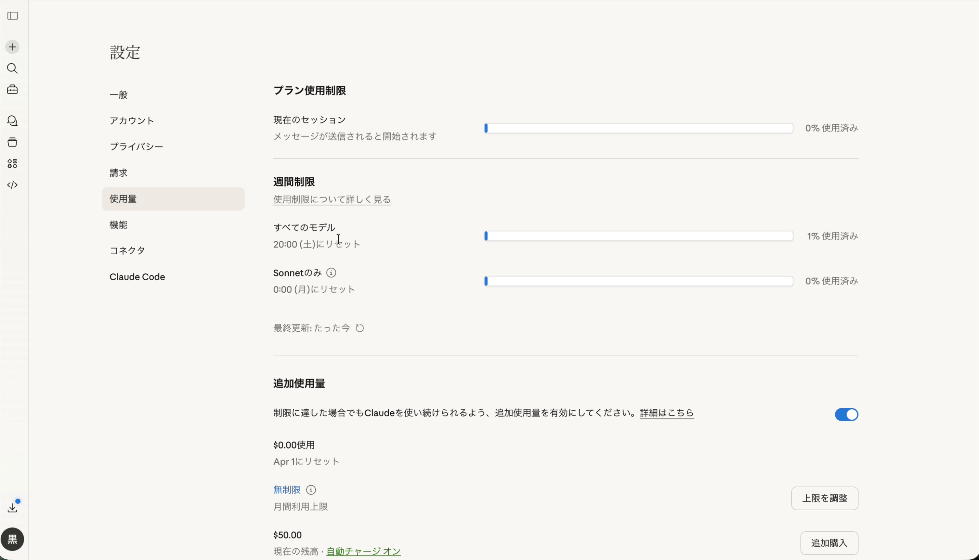Open Artifacts from the sidebar
The width and height of the screenshot is (979, 560).
click(x=12, y=142)
